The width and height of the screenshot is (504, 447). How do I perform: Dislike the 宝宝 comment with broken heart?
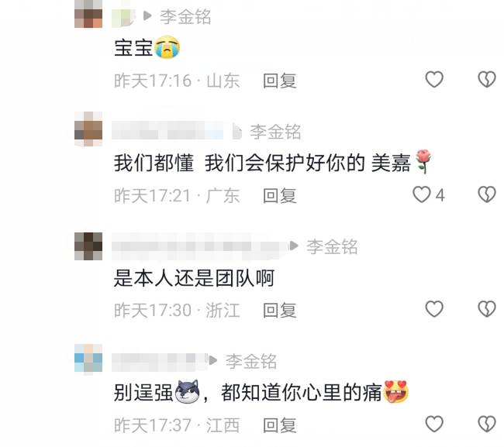[x=487, y=79]
